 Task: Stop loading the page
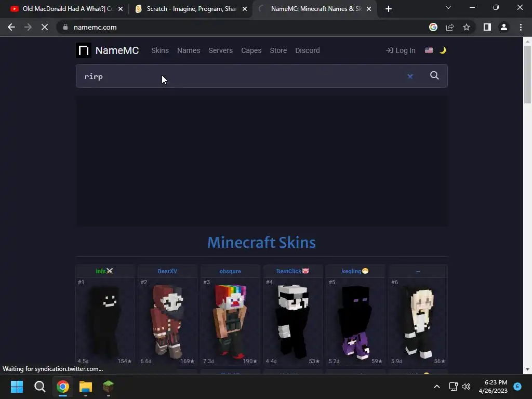click(x=45, y=27)
